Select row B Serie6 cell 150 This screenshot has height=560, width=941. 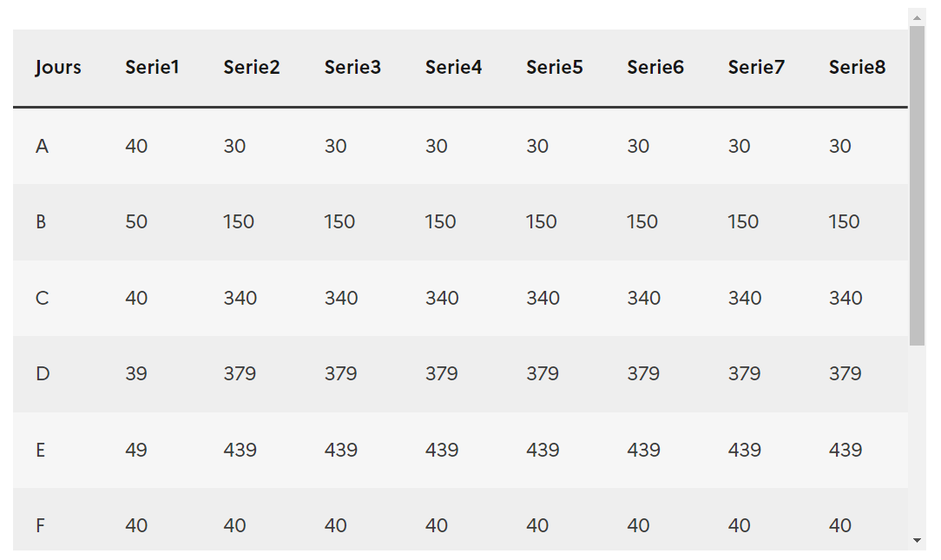[x=642, y=221]
